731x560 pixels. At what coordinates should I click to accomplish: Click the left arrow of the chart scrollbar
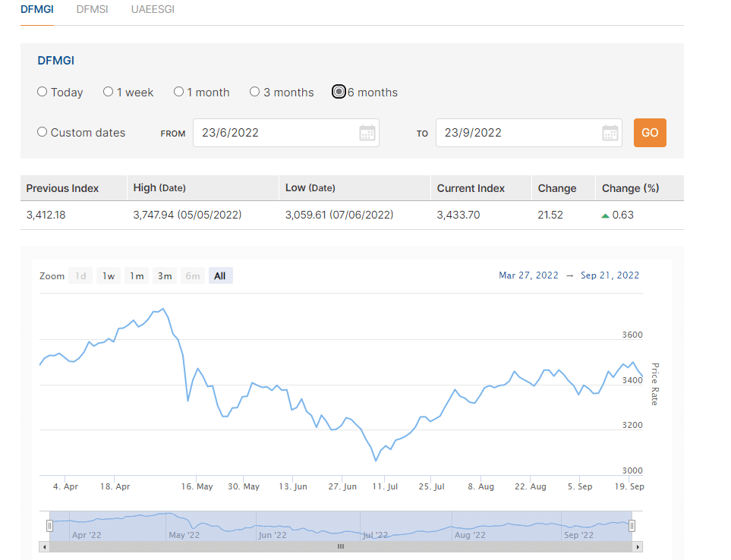point(46,546)
